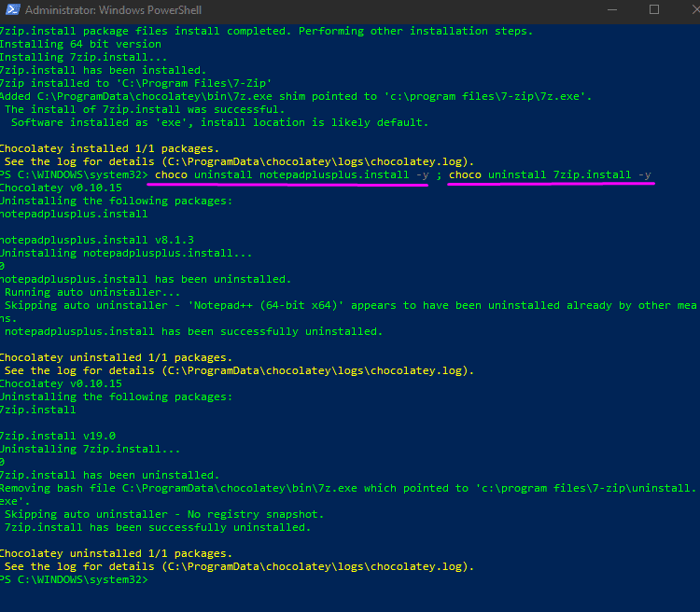Click 'The install of 7zip.install was successful.'
Viewport: 700px width, 612px height.
(145, 109)
